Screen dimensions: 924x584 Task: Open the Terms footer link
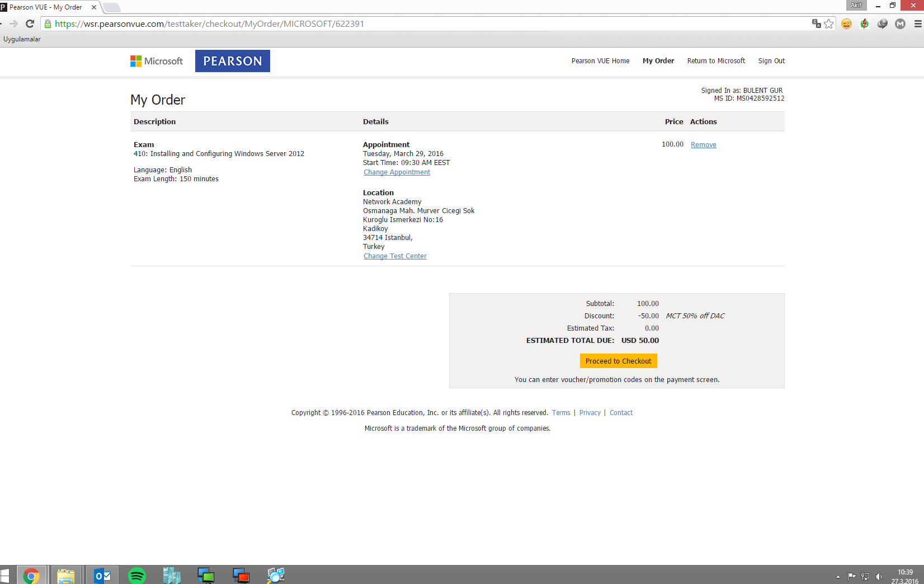[561, 413]
